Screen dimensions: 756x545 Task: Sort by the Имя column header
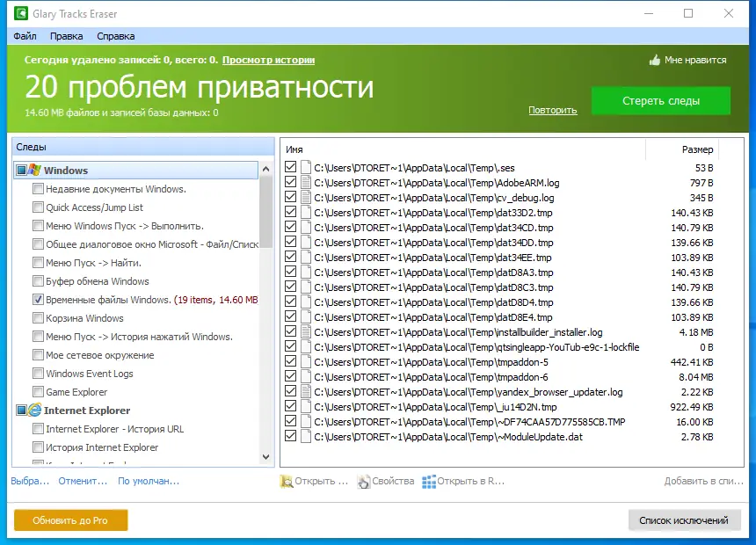coord(463,149)
